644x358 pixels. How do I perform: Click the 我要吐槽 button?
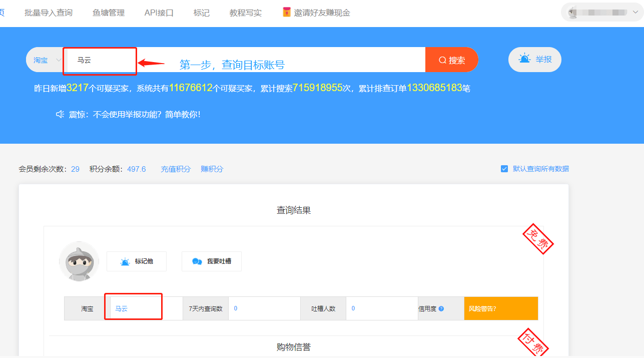[x=212, y=261]
